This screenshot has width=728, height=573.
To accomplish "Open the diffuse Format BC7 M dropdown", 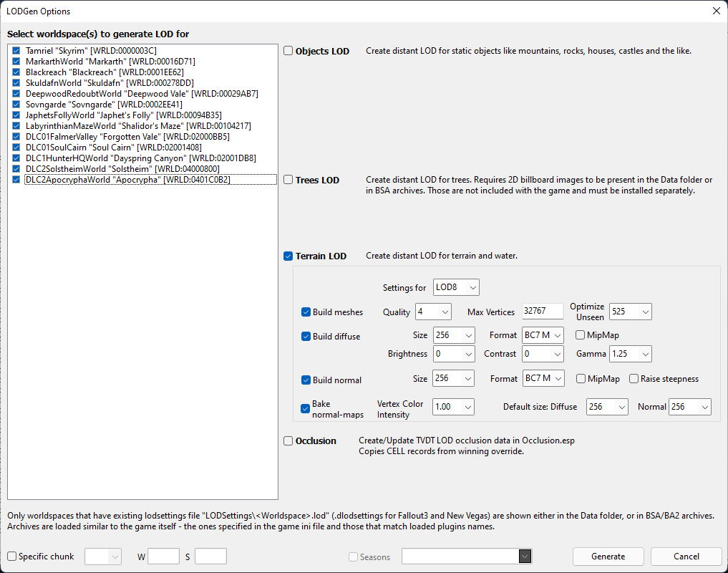I will (543, 335).
